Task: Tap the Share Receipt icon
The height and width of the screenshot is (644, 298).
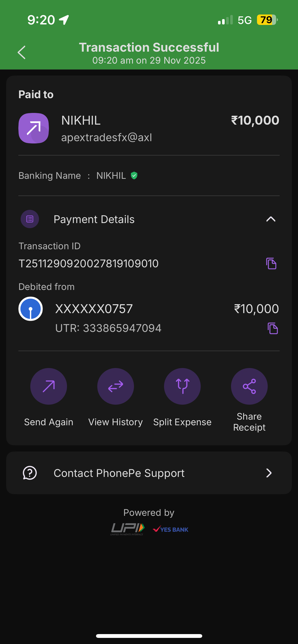Action: pyautogui.click(x=249, y=386)
